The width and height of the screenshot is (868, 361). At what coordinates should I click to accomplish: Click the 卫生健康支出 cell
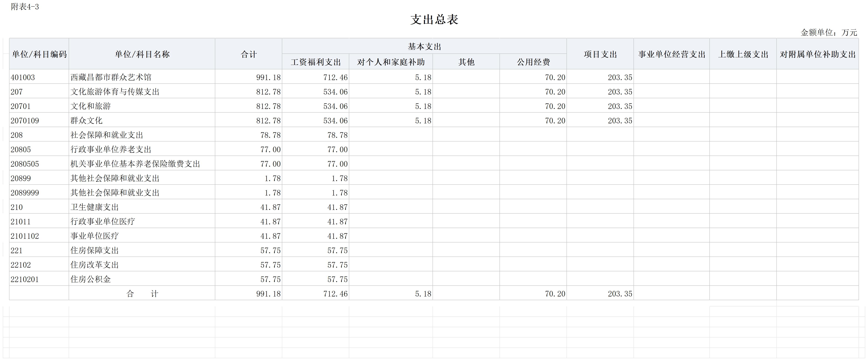click(95, 207)
